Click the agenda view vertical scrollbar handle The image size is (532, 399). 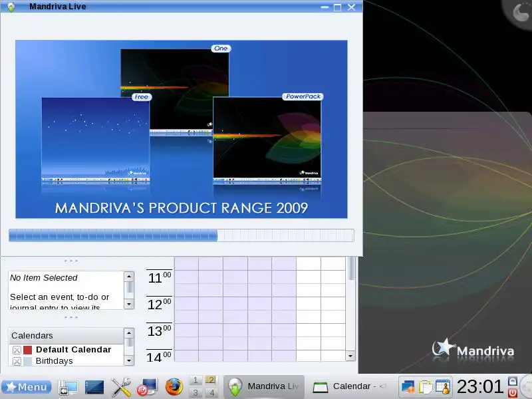[351, 268]
